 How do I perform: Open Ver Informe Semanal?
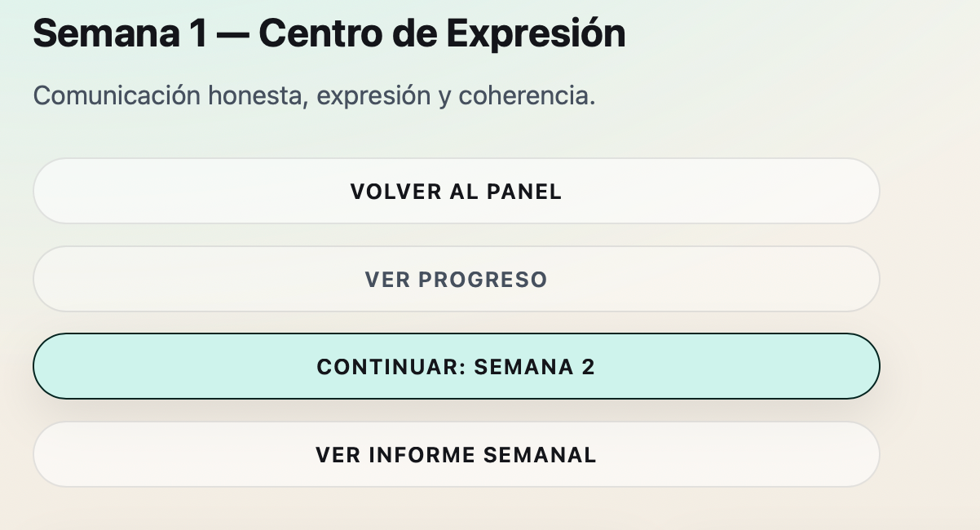[456, 455]
